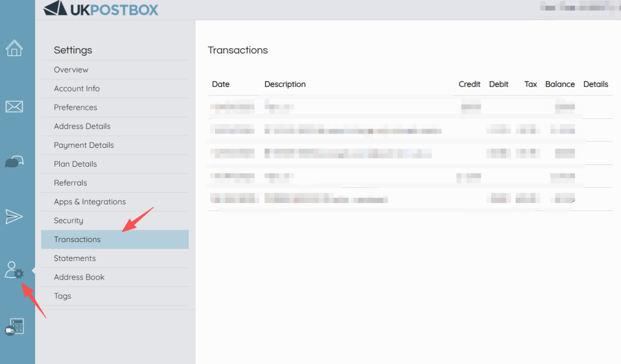Click the Date column header
This screenshot has height=364, width=621.
[x=221, y=84]
